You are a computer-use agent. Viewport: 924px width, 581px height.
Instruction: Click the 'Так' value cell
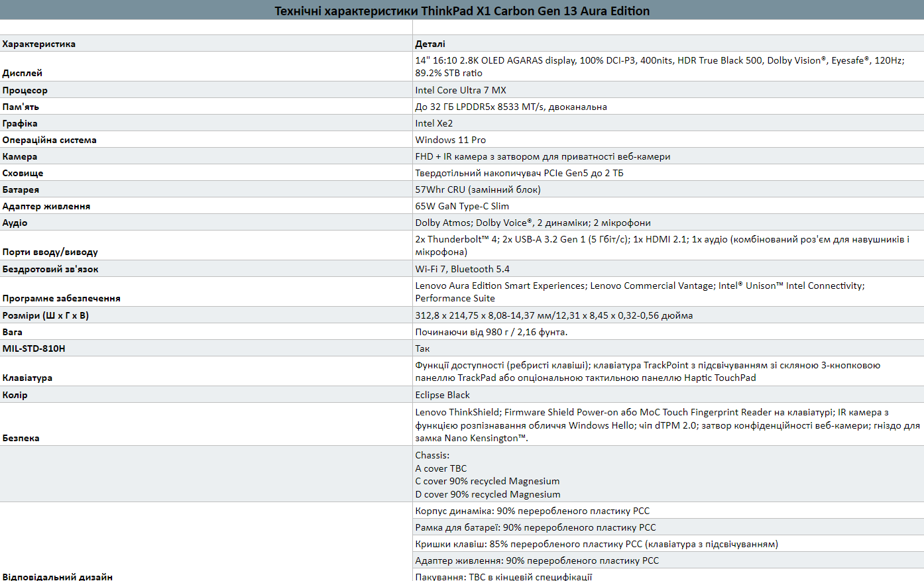point(668,348)
